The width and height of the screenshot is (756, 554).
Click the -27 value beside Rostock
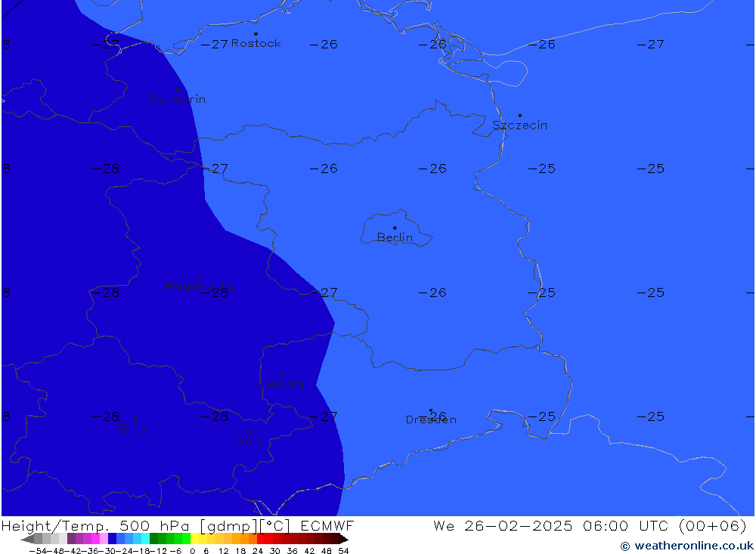[214, 45]
